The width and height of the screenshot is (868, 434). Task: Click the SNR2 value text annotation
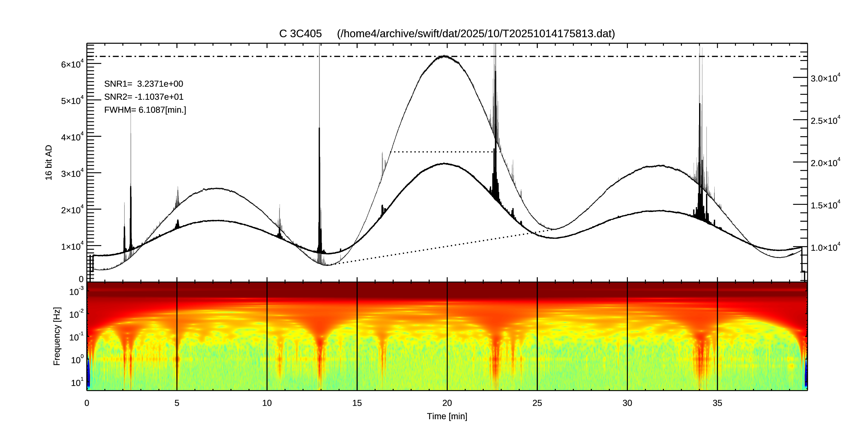point(144,97)
